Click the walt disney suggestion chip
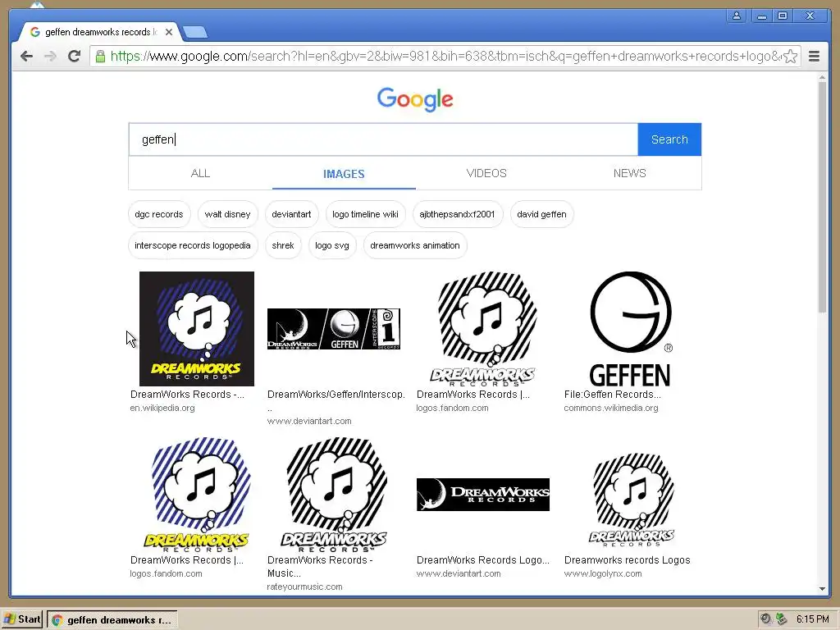Image resolution: width=840 pixels, height=630 pixels. pos(228,214)
